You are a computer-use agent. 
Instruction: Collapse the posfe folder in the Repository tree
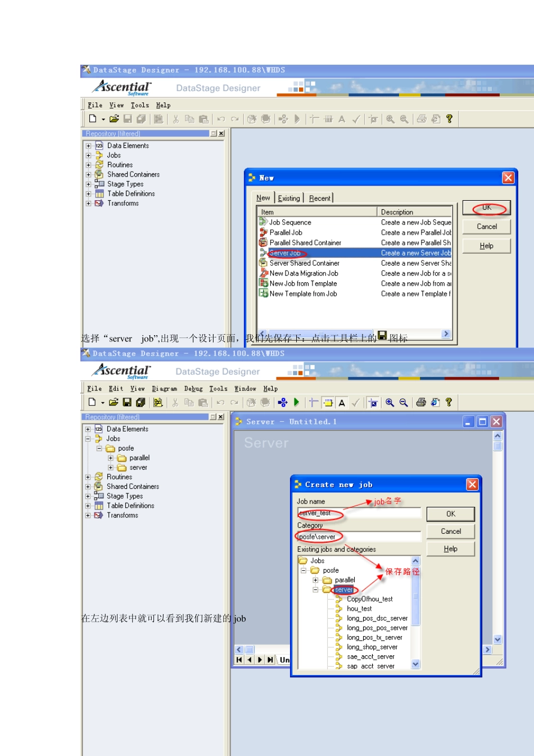coord(99,448)
